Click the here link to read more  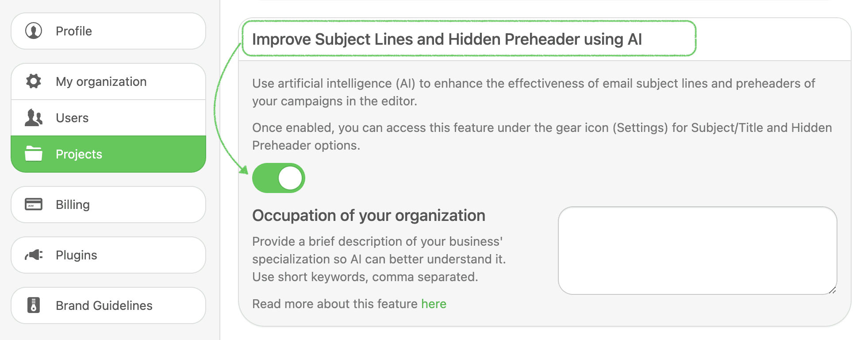click(x=434, y=304)
